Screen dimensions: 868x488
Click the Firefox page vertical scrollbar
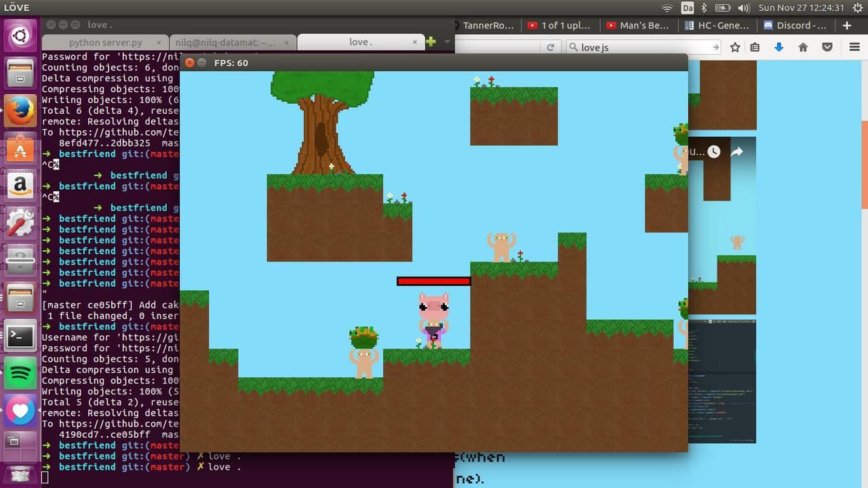pos(865,165)
